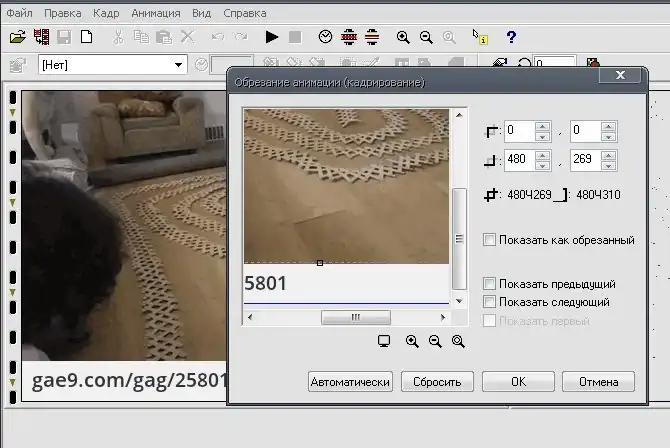Decrease the crop height value 269 with spinner
Viewport: 670px width, 448px height.
coord(608,165)
